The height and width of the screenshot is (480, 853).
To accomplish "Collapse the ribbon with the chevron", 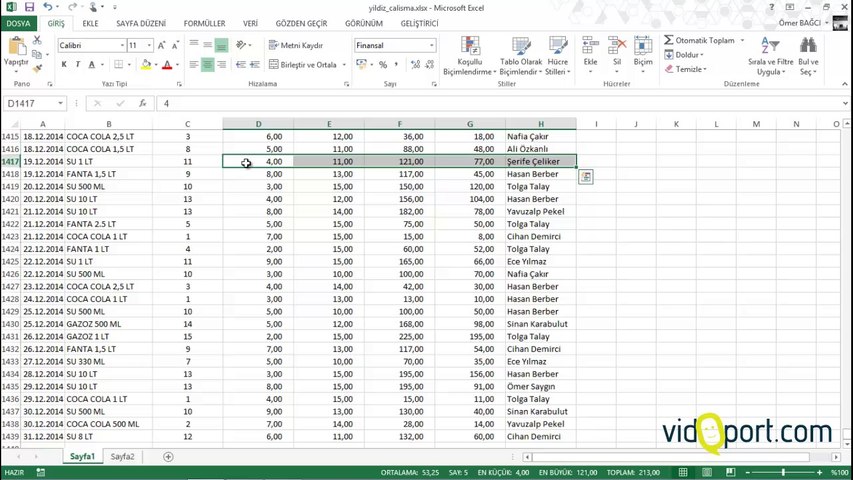I will tap(844, 84).
